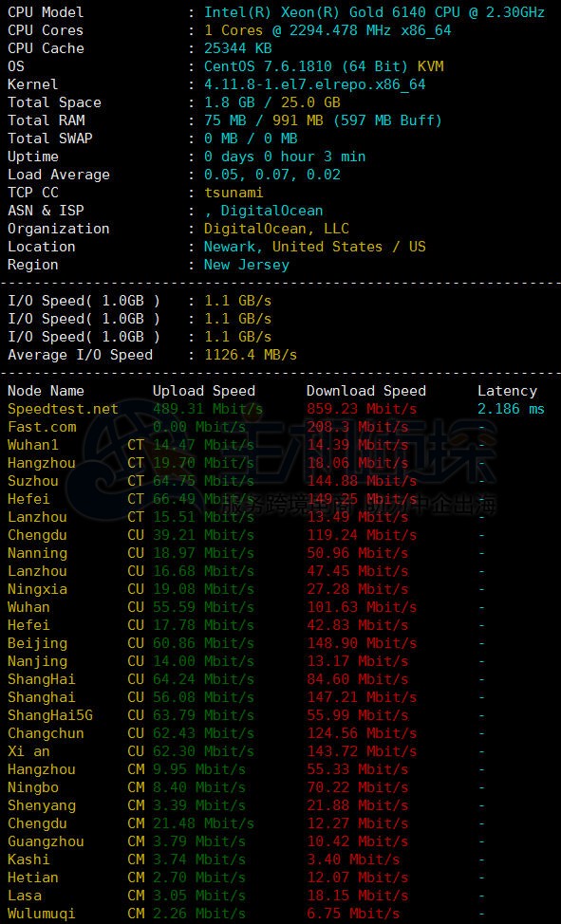The height and width of the screenshot is (924, 561).
Task: Select Total SWAP value 0 MB / 0 MB
Action: [251, 139]
